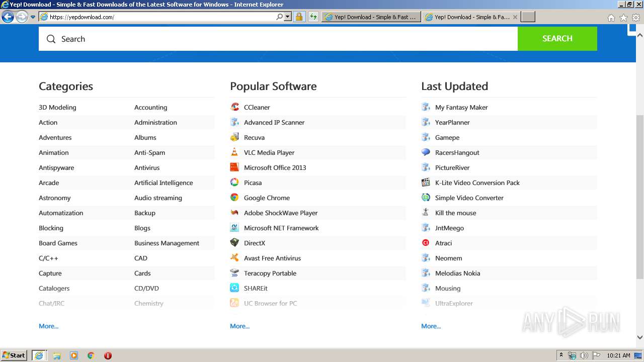Open the browser Home icon
The width and height of the screenshot is (644, 362).
pyautogui.click(x=611, y=17)
